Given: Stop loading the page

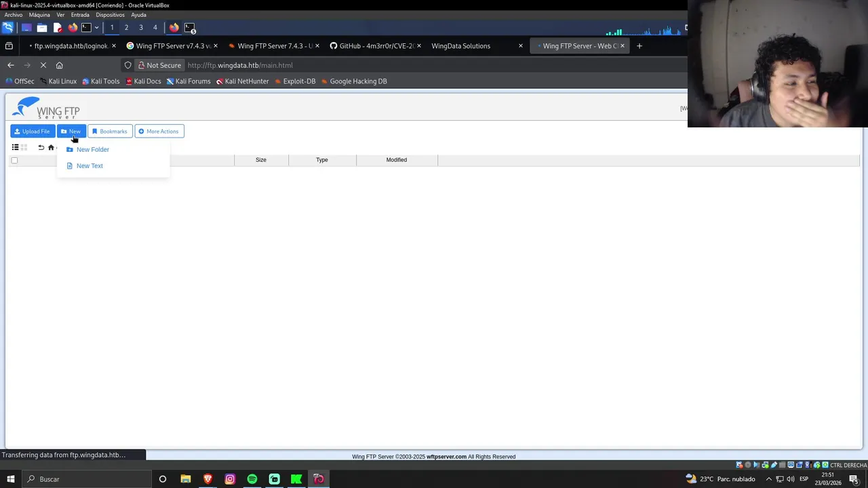Looking at the screenshot, I should [x=43, y=65].
